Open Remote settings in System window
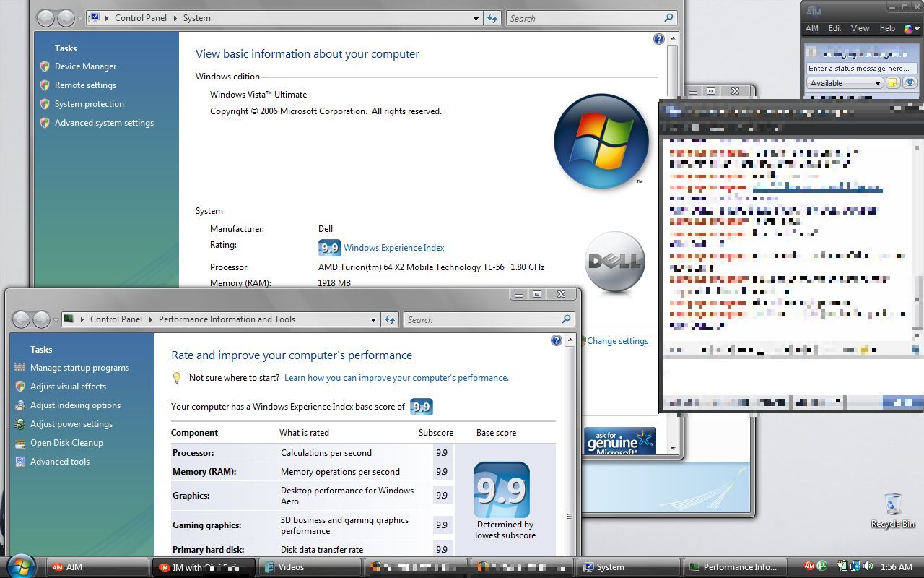The image size is (924, 578). pyautogui.click(x=85, y=85)
